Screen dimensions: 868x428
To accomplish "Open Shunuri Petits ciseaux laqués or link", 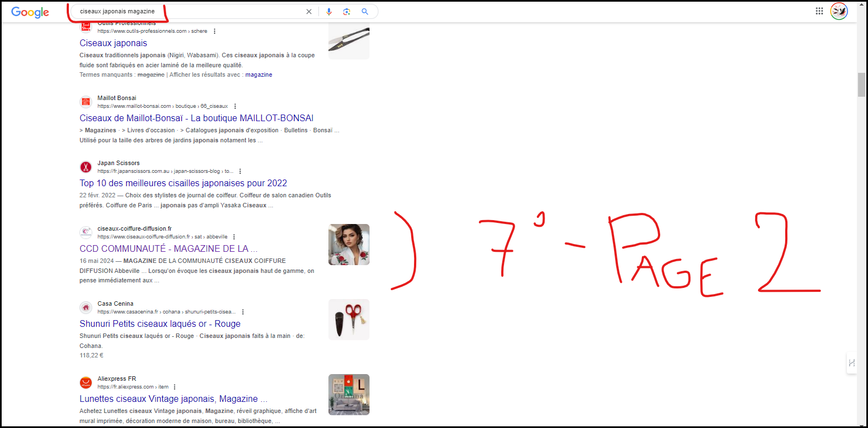I will pyautogui.click(x=160, y=324).
